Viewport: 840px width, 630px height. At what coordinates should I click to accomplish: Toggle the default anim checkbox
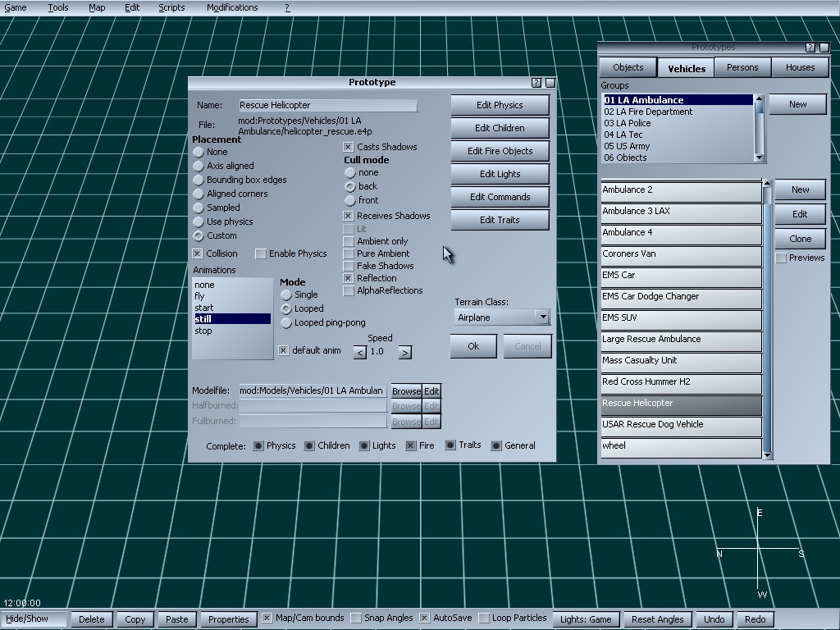point(283,350)
